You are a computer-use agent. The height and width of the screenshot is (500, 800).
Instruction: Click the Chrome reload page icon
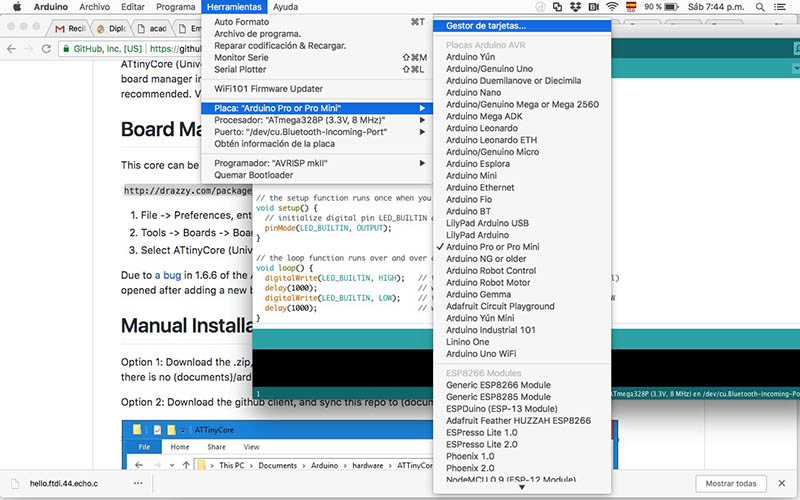pos(46,49)
